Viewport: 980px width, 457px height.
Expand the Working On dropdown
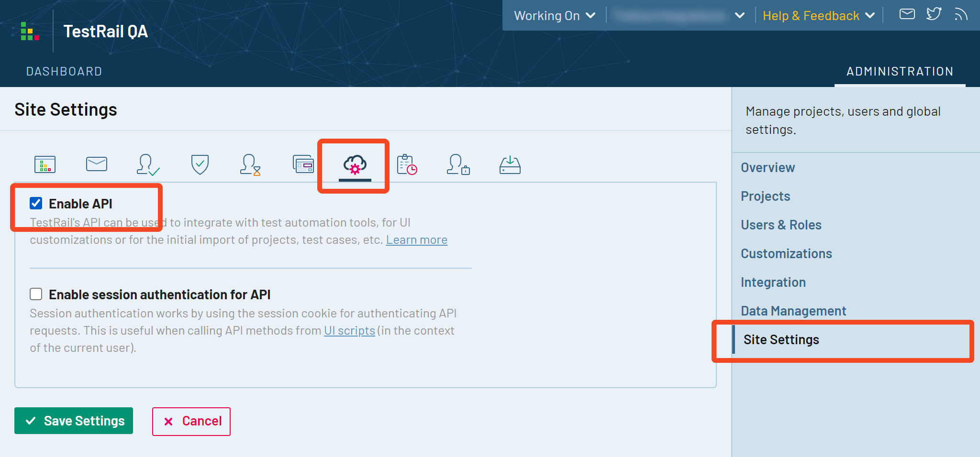pos(555,16)
